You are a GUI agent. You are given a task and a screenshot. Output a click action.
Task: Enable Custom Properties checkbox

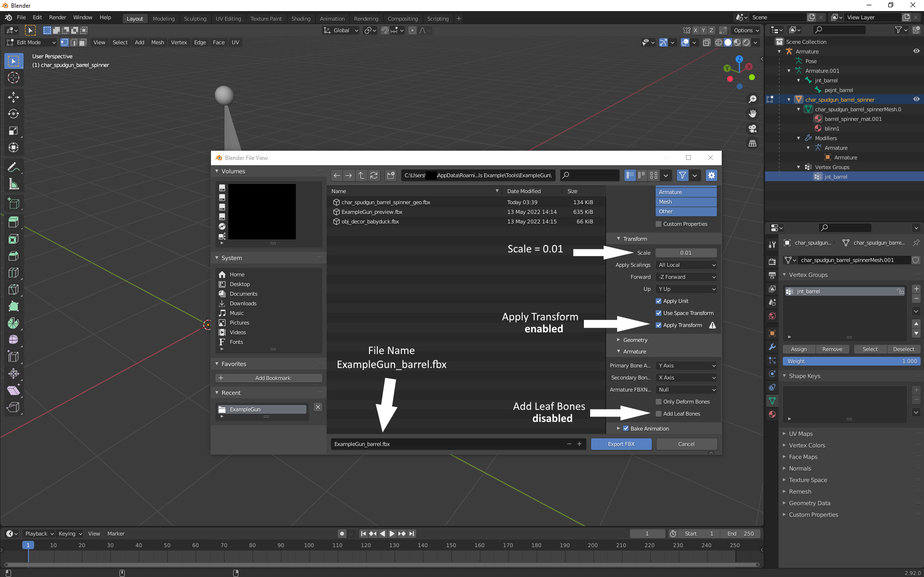(659, 224)
